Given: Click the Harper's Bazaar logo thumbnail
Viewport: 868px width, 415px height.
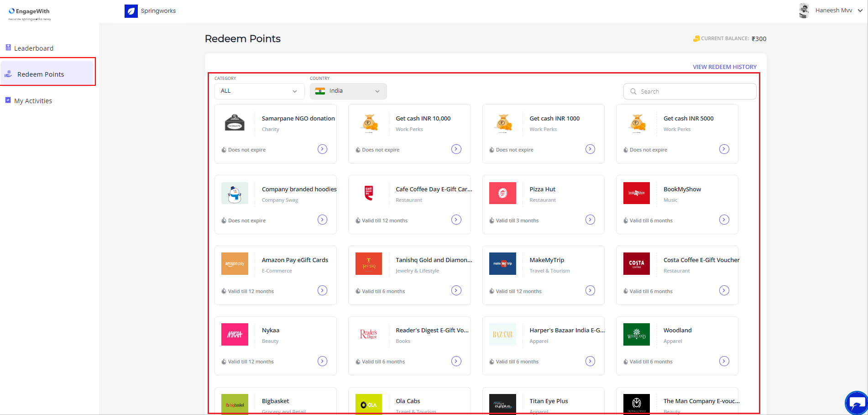Looking at the screenshot, I should 502,334.
